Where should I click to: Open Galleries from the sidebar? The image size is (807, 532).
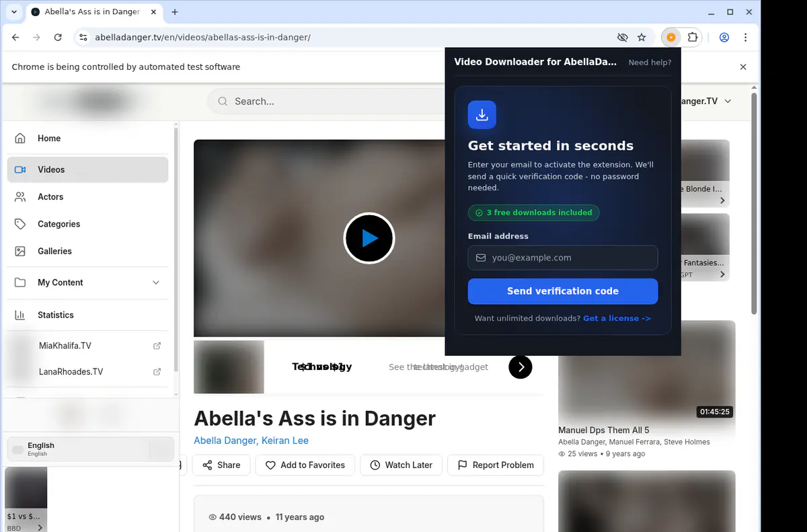pos(87,251)
